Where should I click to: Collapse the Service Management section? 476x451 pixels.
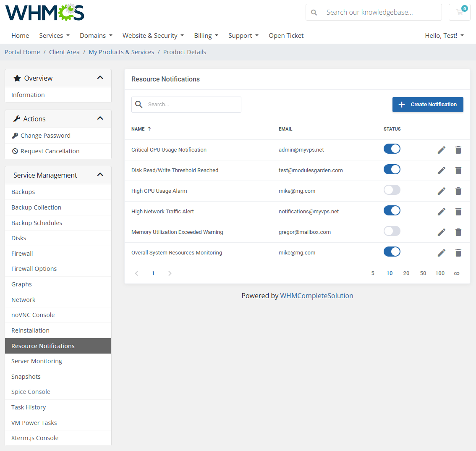(100, 175)
